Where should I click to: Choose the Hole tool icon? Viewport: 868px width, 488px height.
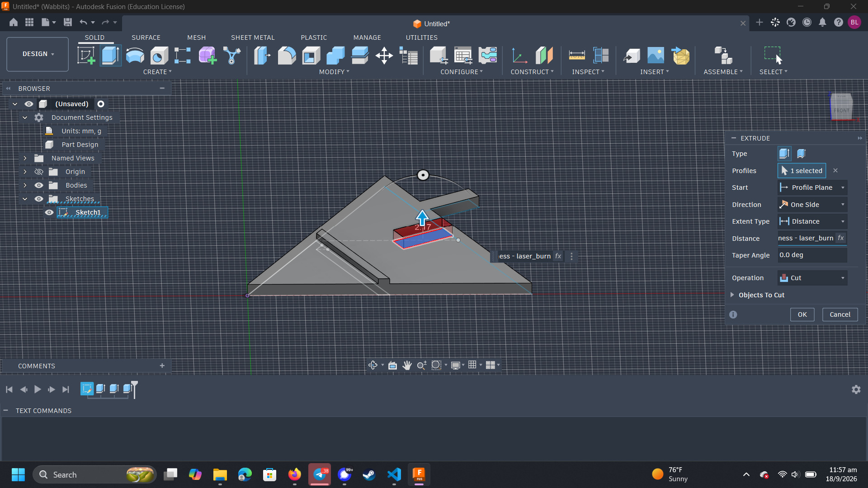[x=159, y=56]
